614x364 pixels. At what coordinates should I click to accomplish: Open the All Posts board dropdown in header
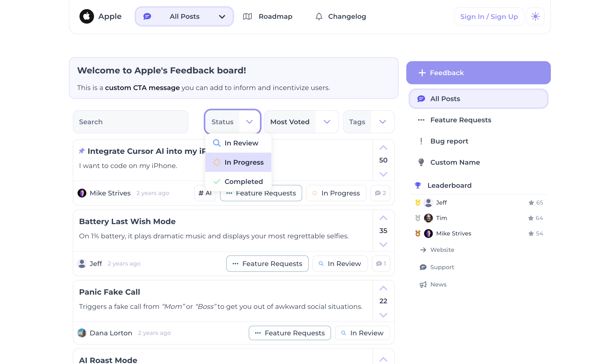pyautogui.click(x=184, y=16)
